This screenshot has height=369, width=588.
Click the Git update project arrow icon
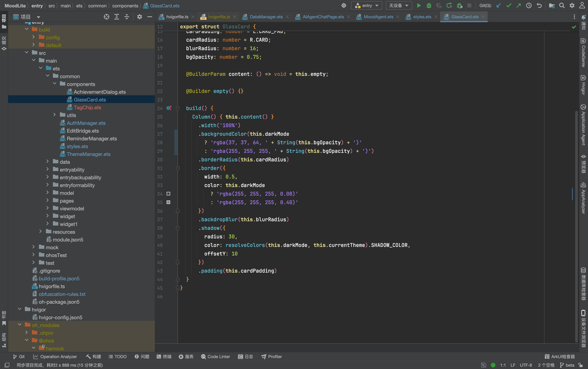pos(498,5)
